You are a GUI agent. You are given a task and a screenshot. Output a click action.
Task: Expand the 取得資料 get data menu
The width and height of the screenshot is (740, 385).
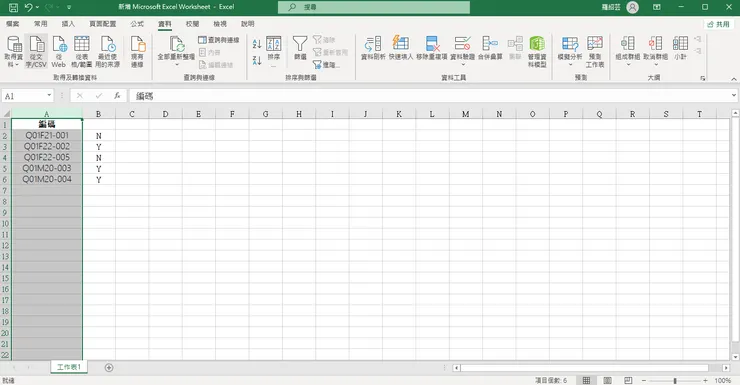coord(13,51)
